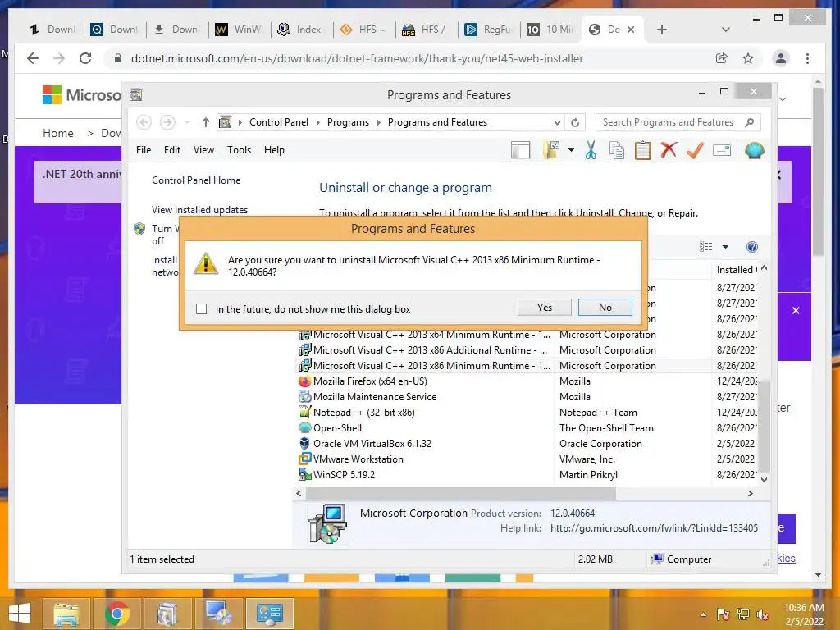Open the View menu
The height and width of the screenshot is (630, 840).
pos(203,150)
